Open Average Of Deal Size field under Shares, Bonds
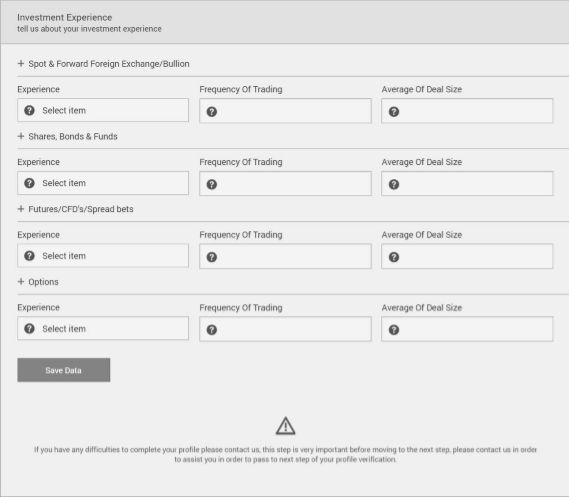Screen dimensions: 569x497 tap(467, 184)
